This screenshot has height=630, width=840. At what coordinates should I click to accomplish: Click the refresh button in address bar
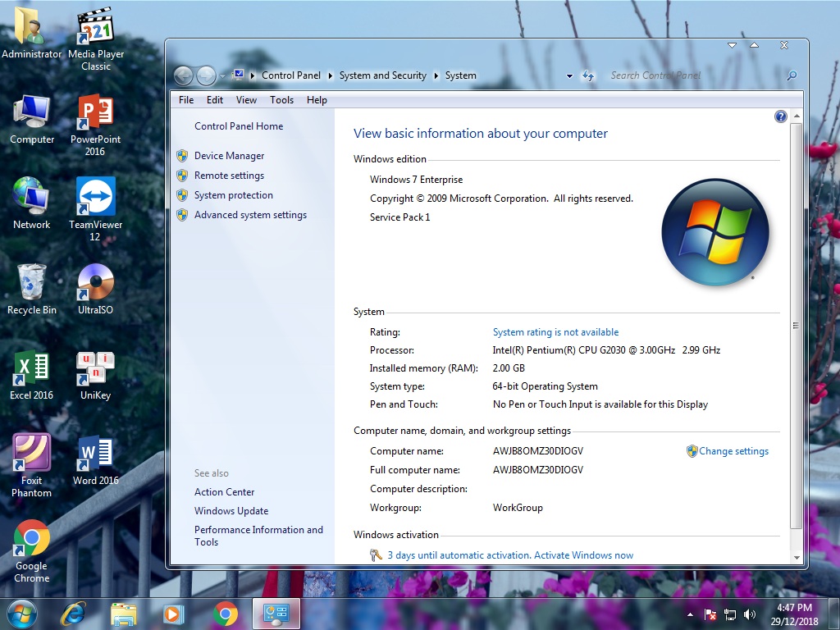pyautogui.click(x=588, y=76)
